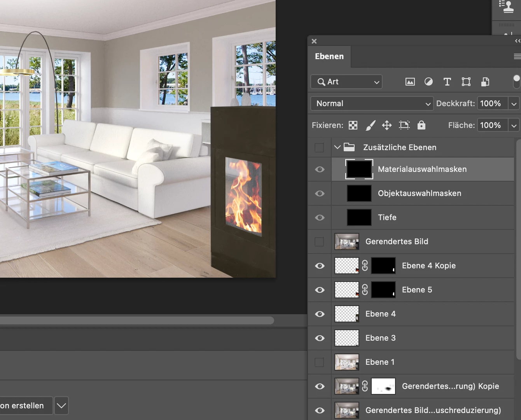Open the Fläche slider dropdown arrow
This screenshot has width=521, height=420.
pyautogui.click(x=514, y=125)
